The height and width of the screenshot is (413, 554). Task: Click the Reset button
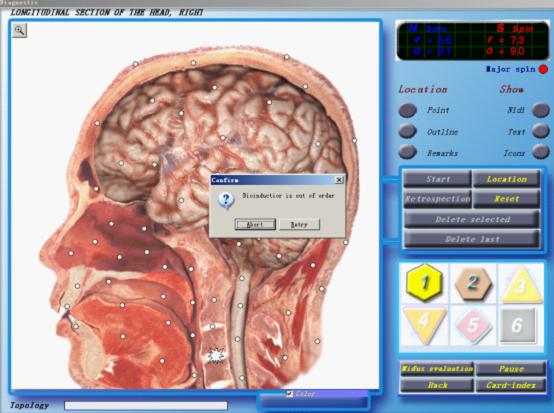[x=506, y=199]
